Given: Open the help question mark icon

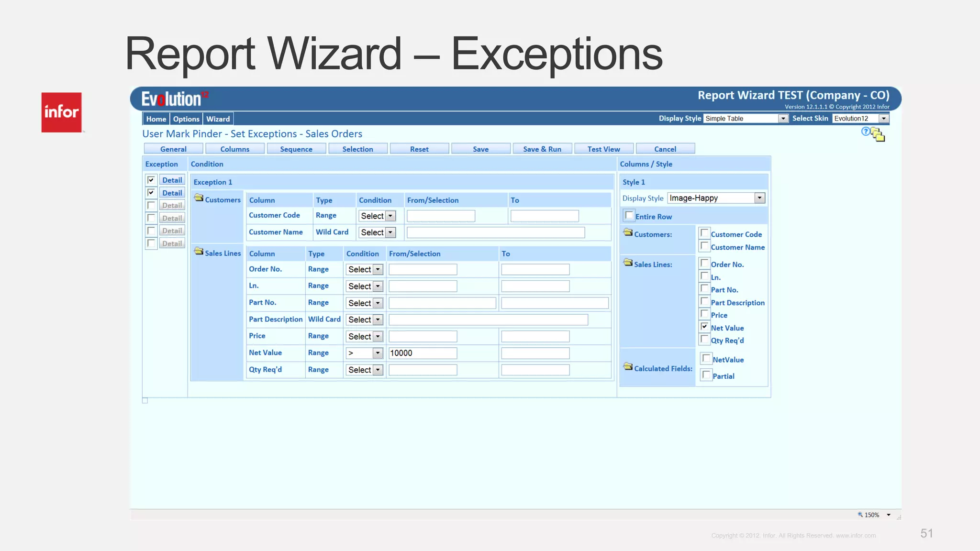Looking at the screenshot, I should 865,132.
